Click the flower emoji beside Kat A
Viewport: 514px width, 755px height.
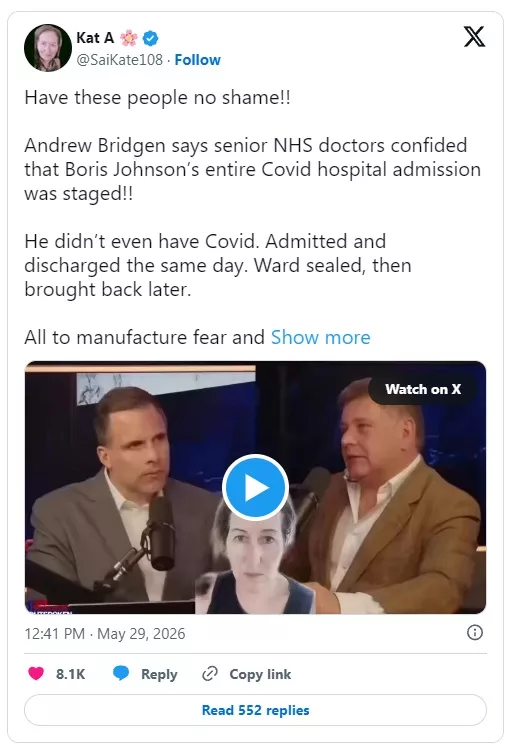point(129,38)
